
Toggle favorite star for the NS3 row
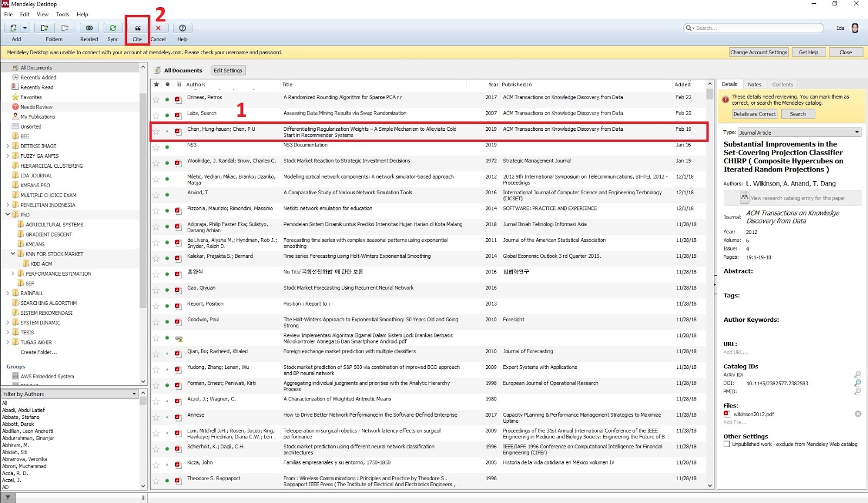[156, 147]
